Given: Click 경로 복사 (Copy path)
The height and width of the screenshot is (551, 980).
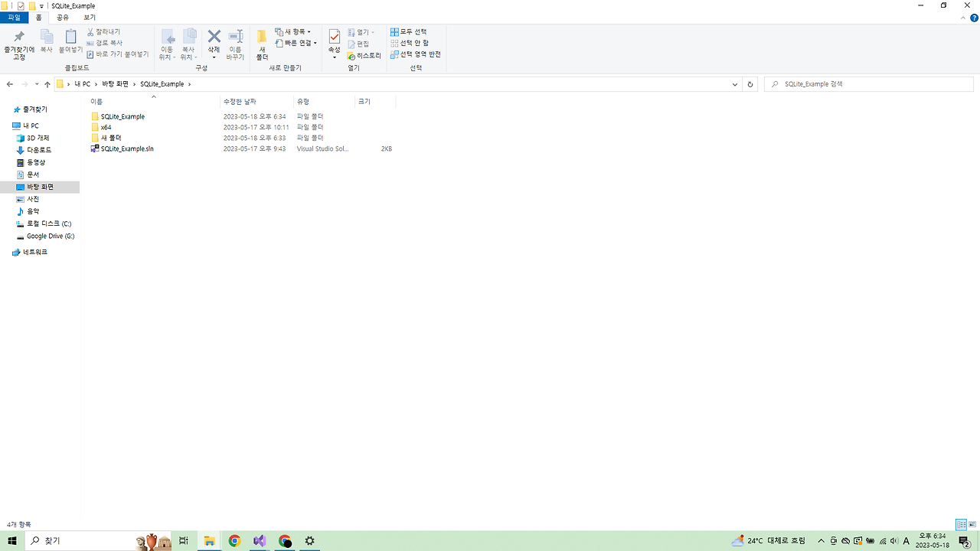Looking at the screenshot, I should tap(104, 43).
